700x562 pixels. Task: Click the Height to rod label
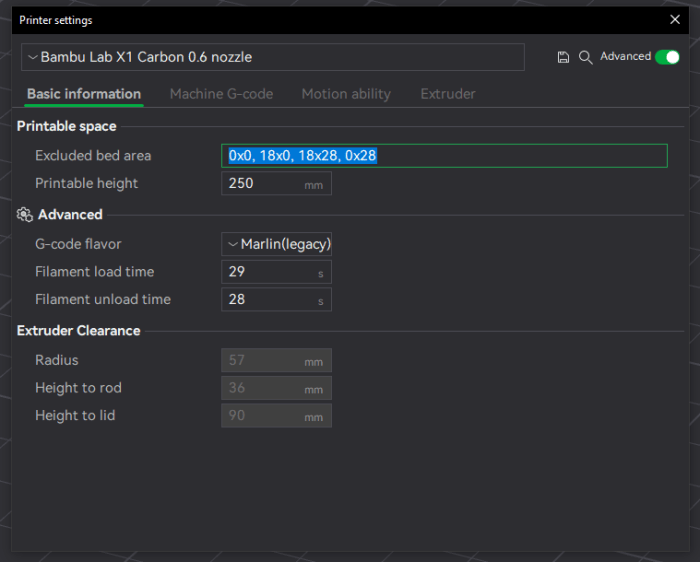tap(78, 388)
